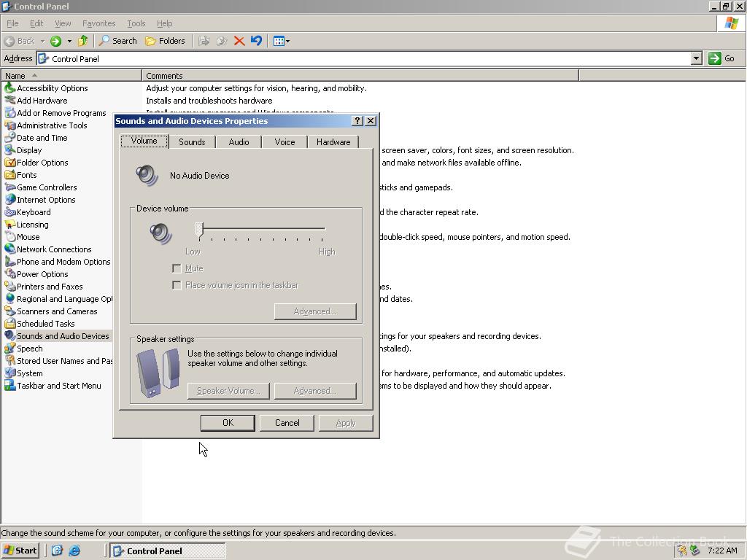
Task: Open the View menu
Action: [63, 23]
